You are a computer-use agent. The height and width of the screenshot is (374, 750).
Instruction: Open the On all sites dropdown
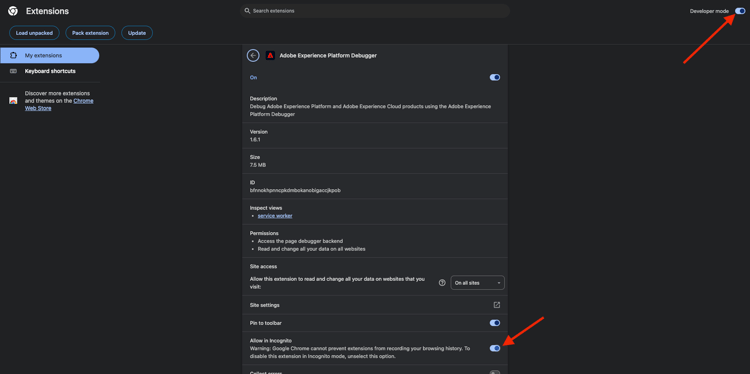coord(477,283)
